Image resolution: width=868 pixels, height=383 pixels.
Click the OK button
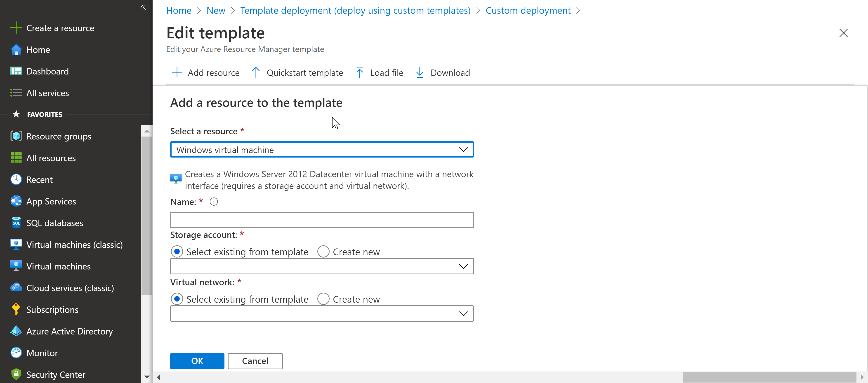pyautogui.click(x=197, y=361)
